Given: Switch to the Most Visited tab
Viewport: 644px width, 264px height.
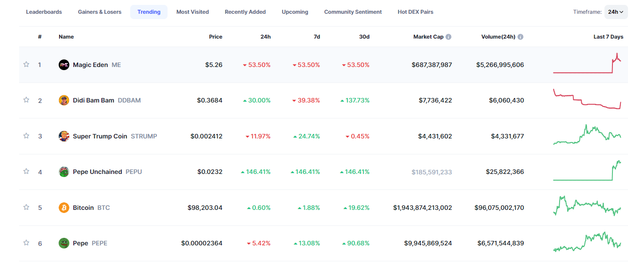Looking at the screenshot, I should (192, 12).
